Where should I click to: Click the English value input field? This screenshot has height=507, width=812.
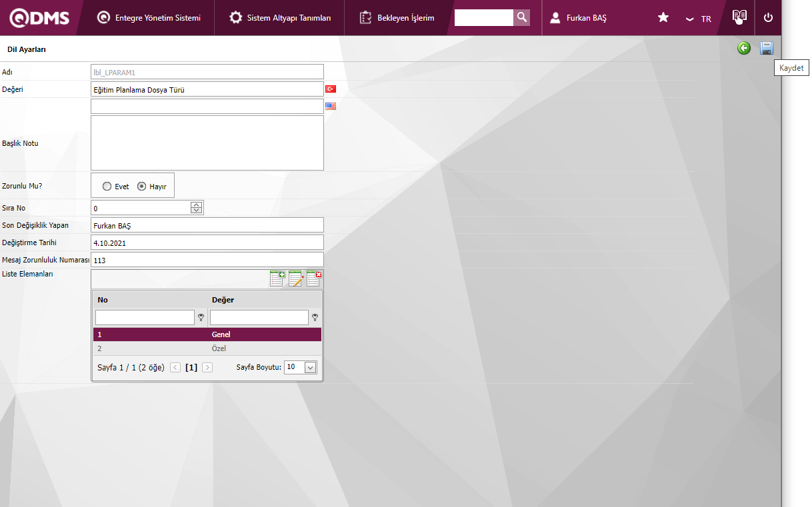click(x=207, y=107)
